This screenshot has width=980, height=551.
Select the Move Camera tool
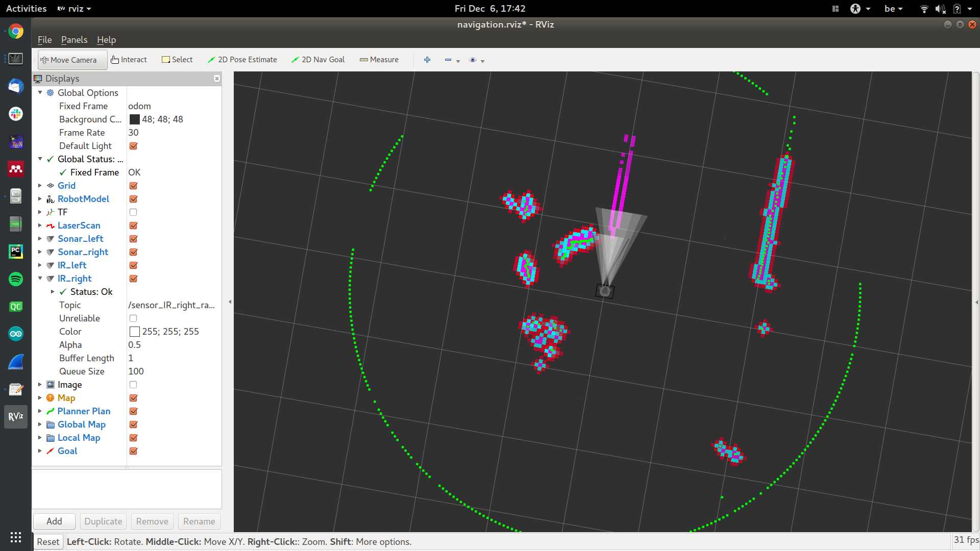pyautogui.click(x=72, y=60)
